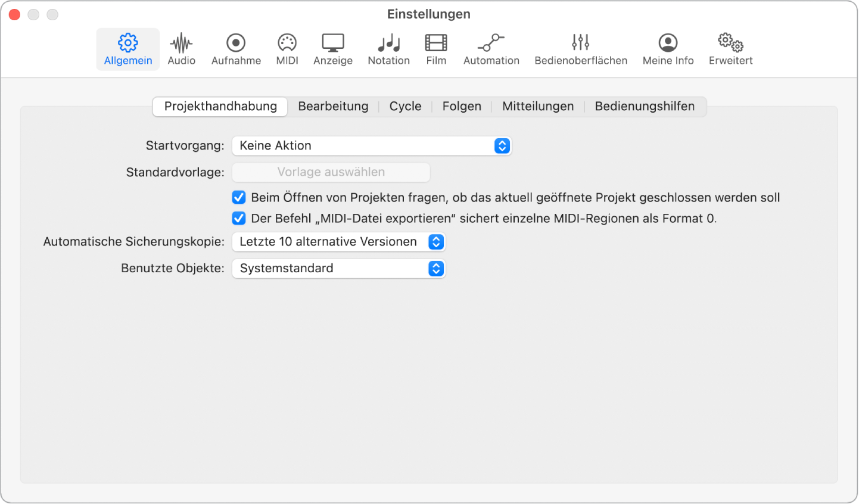Change Benutzte Objekte from Systemstandard

(338, 268)
